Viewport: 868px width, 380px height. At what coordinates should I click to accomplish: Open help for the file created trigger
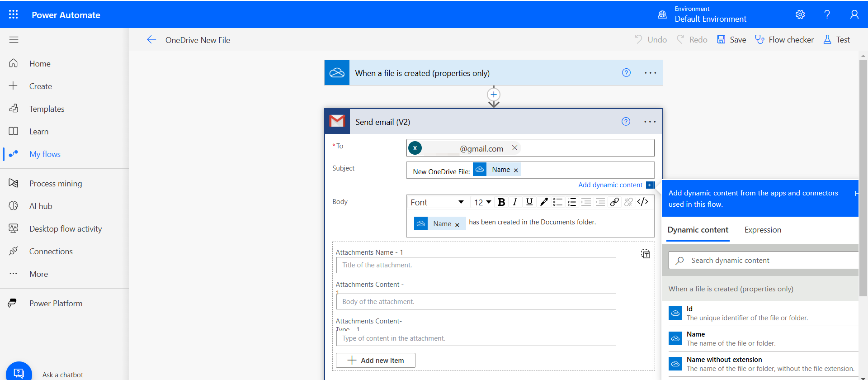coord(626,73)
